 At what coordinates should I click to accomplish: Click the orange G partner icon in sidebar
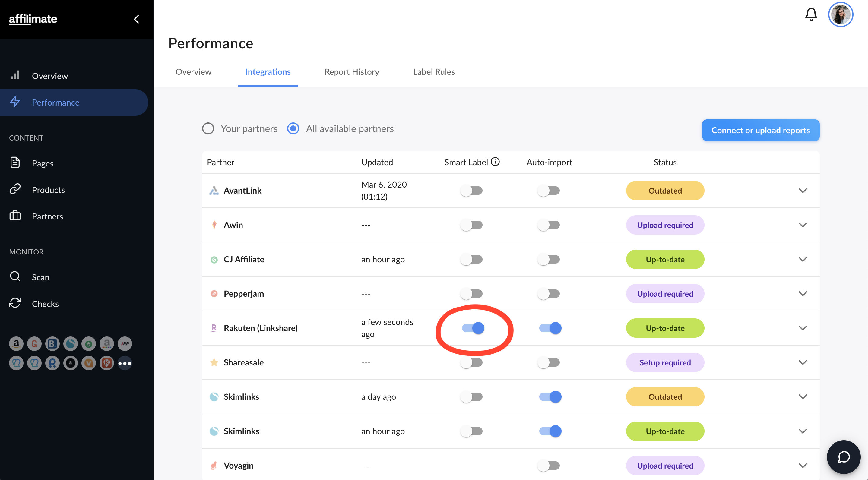(34, 344)
